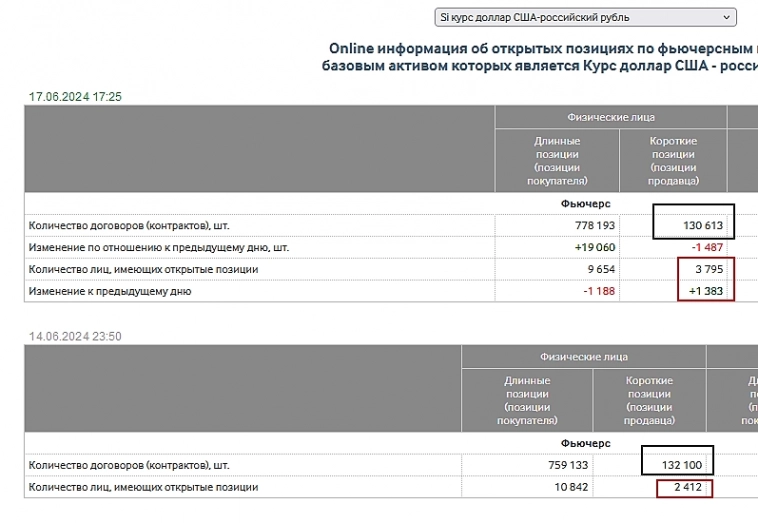Click the boxed value 2 412
This screenshot has width=758, height=523.
(684, 487)
